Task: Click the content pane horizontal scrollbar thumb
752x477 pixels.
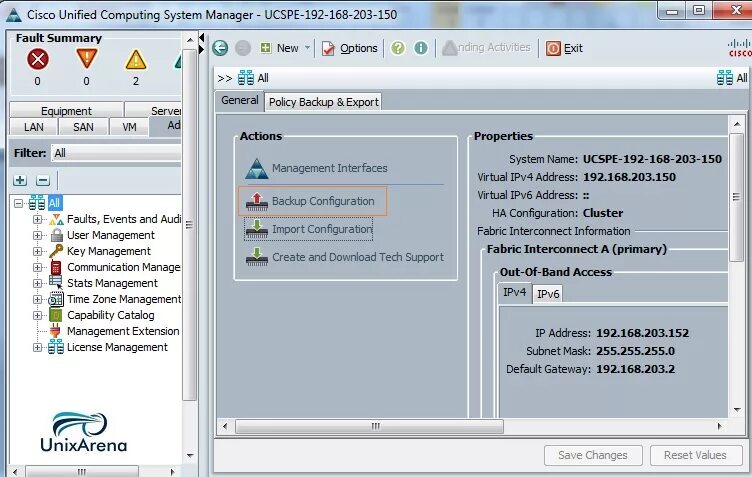Action: pos(369,426)
